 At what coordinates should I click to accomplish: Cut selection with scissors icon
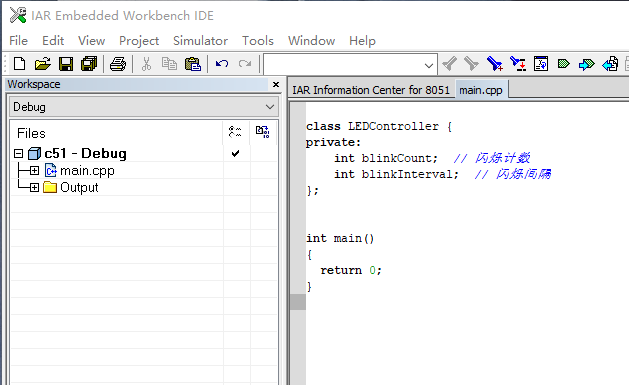tap(146, 64)
